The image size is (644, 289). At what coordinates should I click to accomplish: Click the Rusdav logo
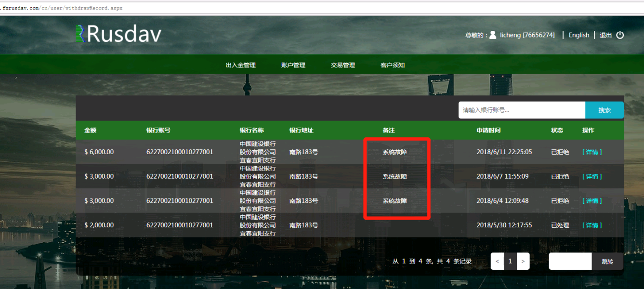click(118, 34)
